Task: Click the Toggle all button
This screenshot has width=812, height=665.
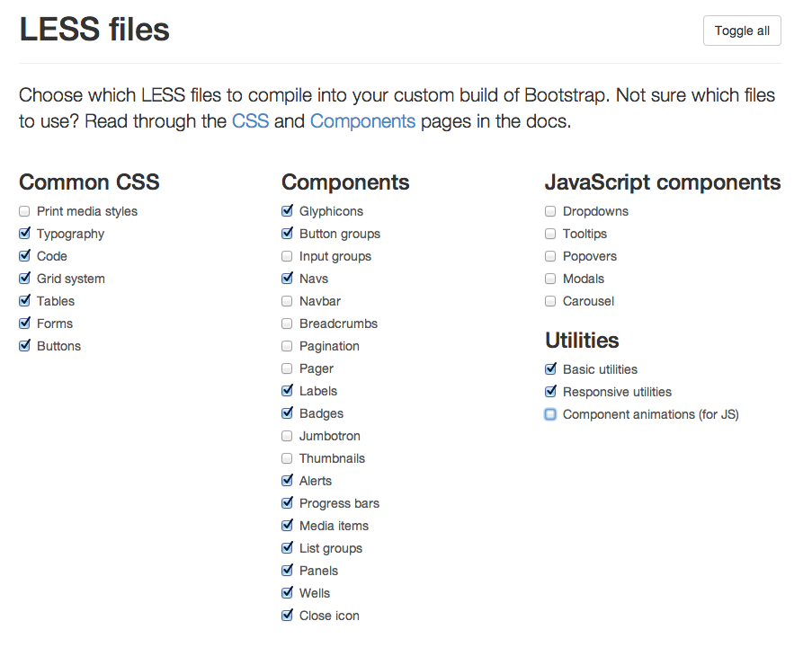Action: tap(742, 31)
